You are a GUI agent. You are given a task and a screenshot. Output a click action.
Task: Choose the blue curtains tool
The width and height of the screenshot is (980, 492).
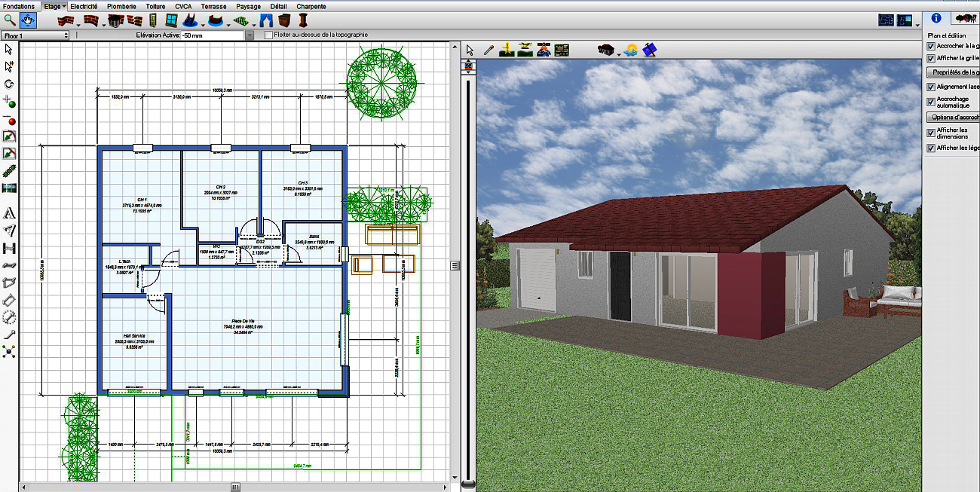tap(266, 20)
